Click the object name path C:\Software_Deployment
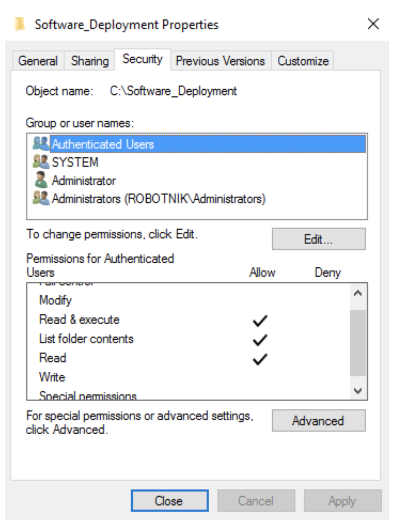Image resolution: width=398 pixels, height=532 pixels. (x=173, y=91)
